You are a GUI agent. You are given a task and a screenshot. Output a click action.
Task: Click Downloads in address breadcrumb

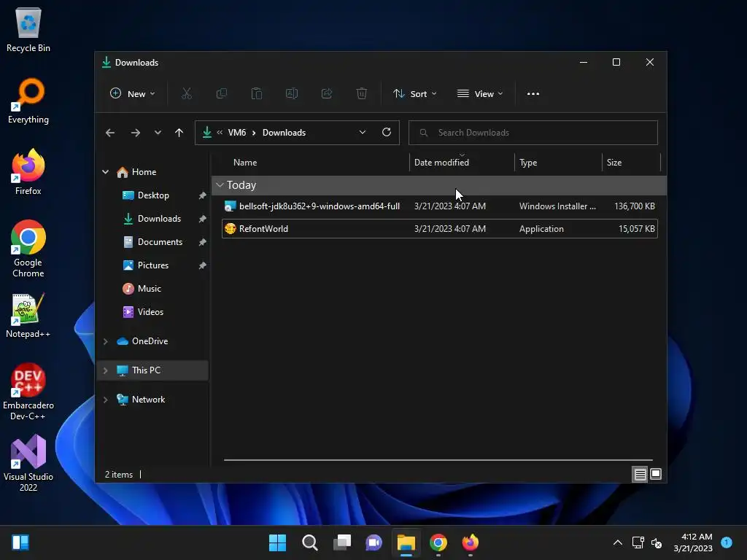point(284,133)
